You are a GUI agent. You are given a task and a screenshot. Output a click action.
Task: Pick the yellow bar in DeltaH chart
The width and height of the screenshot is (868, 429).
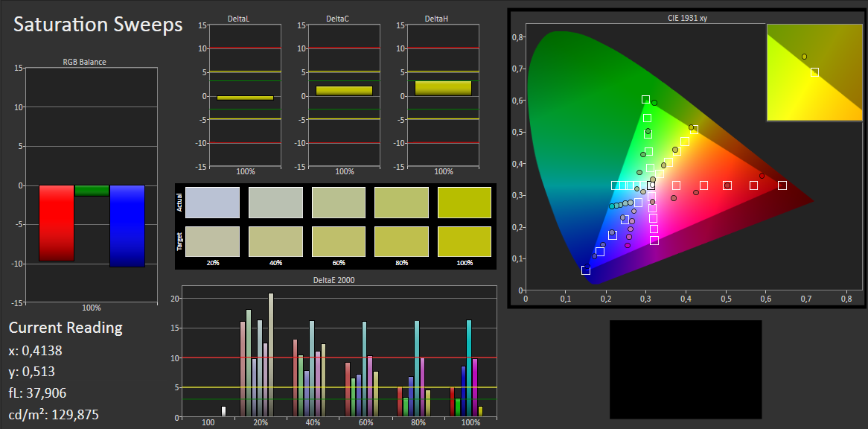pos(443,88)
